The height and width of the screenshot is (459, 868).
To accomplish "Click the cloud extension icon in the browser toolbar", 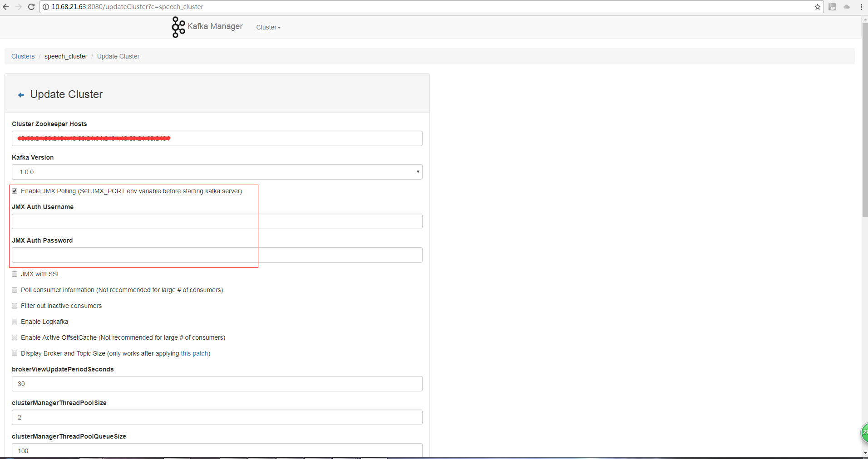I will [847, 7].
